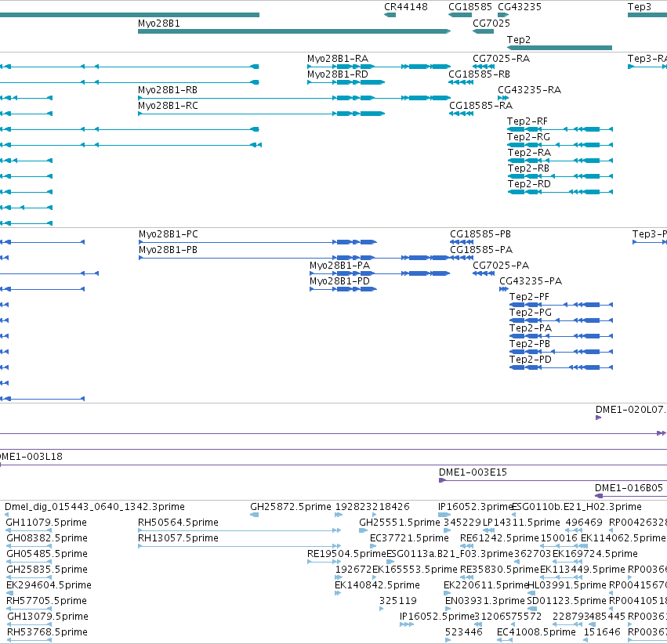
Task: Open protein CG18585-PB label
Action: click(x=480, y=235)
